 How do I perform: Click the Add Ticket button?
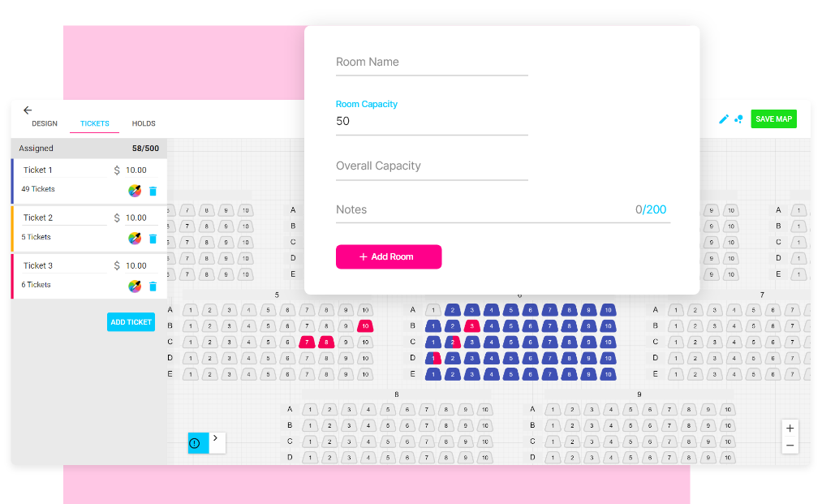coord(131,322)
